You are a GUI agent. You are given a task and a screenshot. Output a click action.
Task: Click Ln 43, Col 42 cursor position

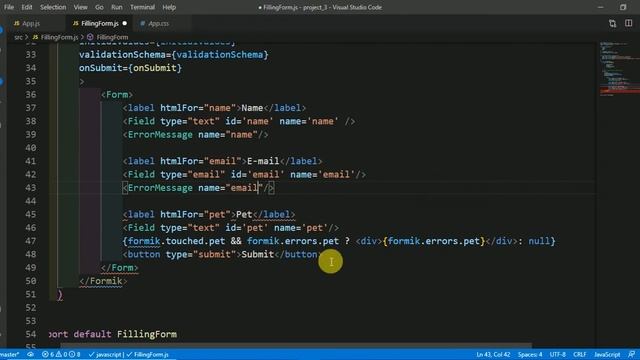tap(493, 355)
